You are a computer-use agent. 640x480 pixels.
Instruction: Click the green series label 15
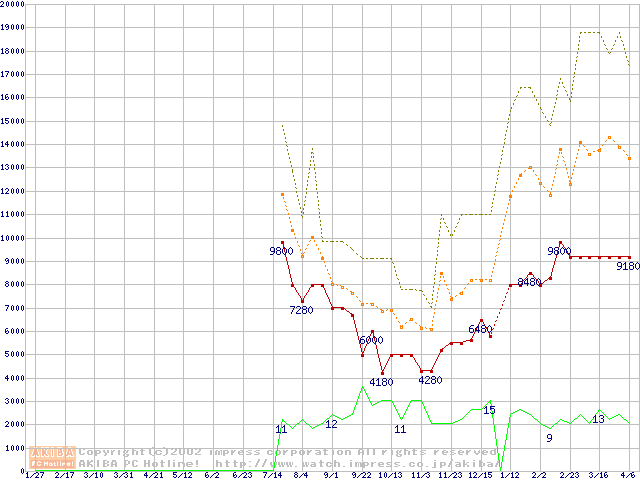click(x=489, y=410)
